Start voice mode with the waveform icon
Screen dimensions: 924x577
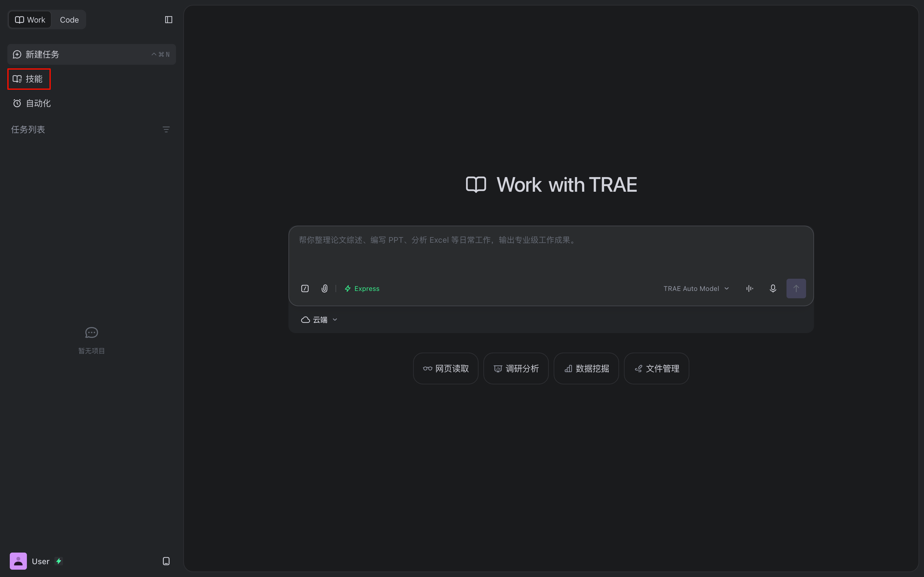click(750, 288)
